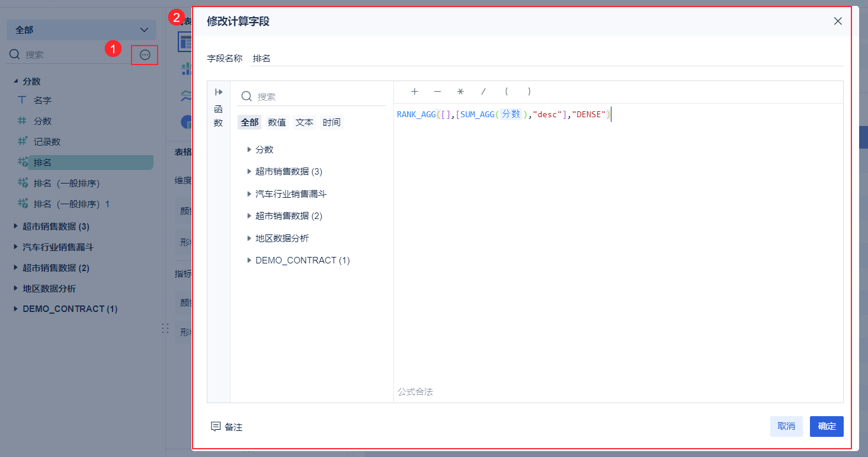The height and width of the screenshot is (457, 868).
Task: Click the 公式合法 status text
Action: point(415,392)
